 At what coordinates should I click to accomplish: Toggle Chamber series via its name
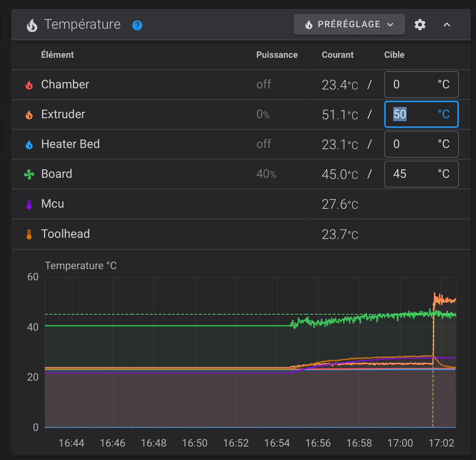pyautogui.click(x=65, y=84)
